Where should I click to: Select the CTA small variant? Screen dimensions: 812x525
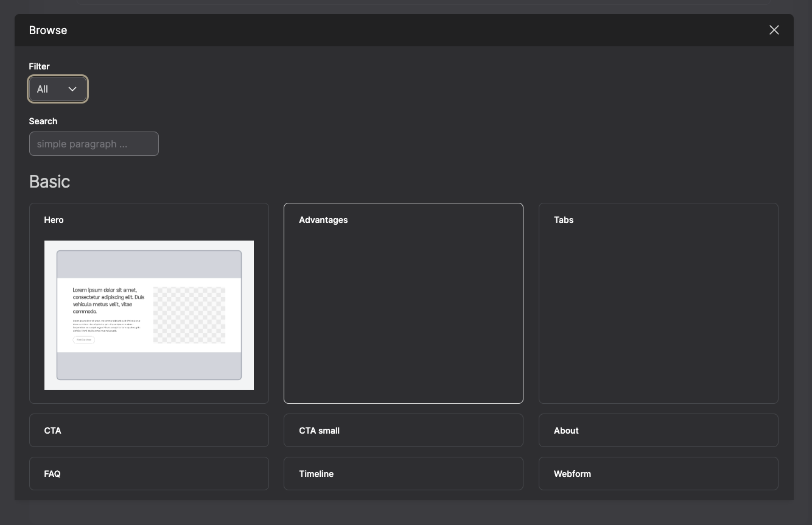coord(403,430)
